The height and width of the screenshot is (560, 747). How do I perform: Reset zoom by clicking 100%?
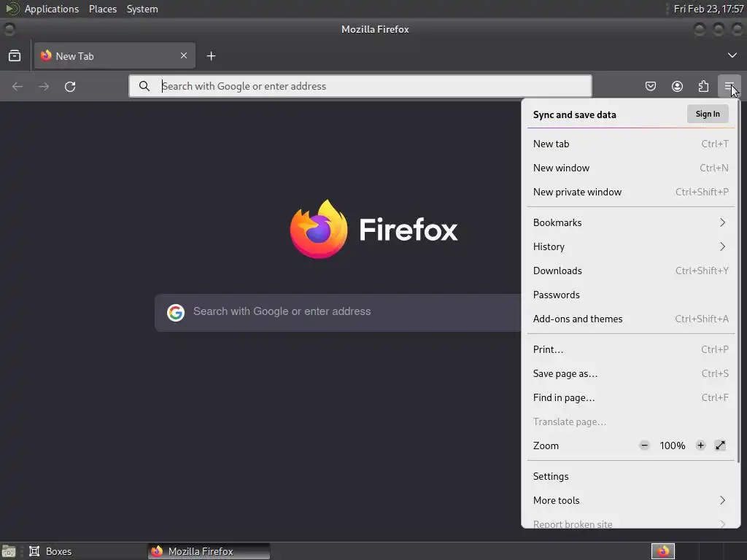pos(672,446)
